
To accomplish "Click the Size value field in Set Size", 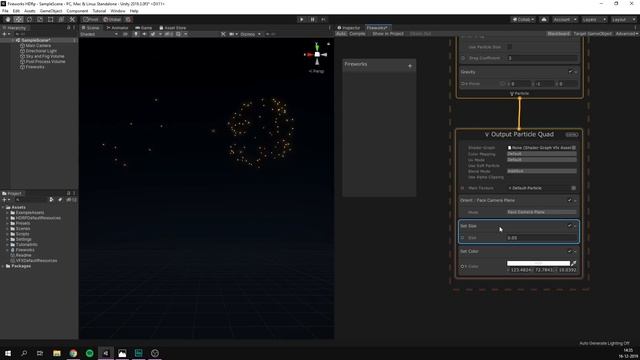I will (542, 238).
